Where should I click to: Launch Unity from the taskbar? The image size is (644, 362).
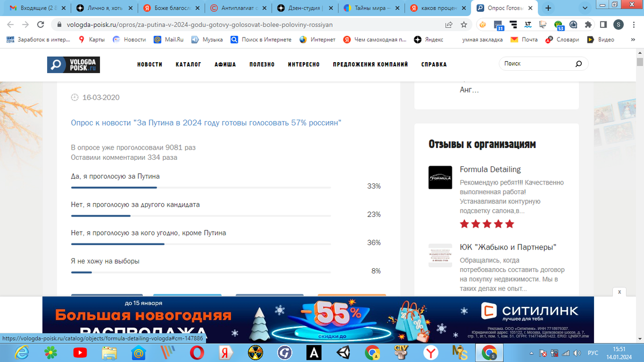(343, 353)
